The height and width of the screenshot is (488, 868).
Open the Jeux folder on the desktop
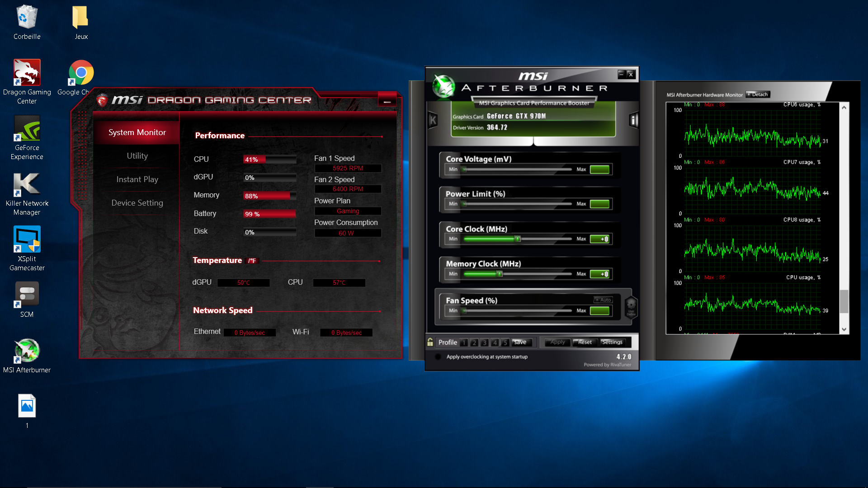point(81,23)
